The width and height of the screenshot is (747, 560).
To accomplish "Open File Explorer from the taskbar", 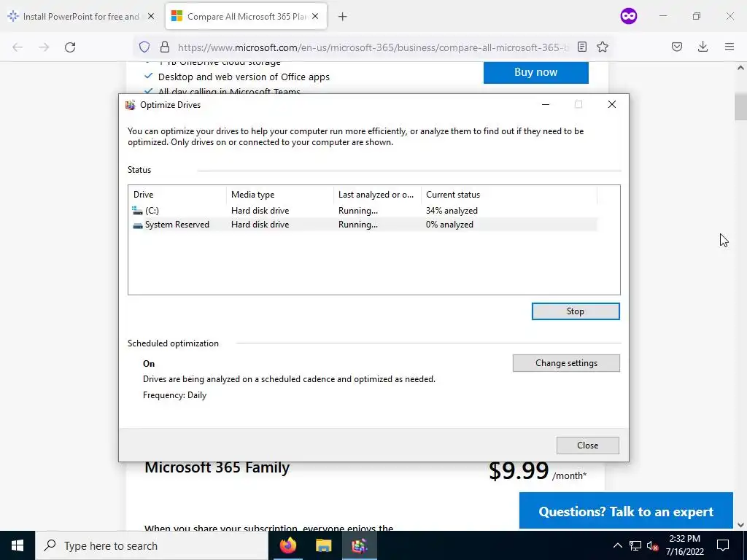I will pyautogui.click(x=324, y=545).
